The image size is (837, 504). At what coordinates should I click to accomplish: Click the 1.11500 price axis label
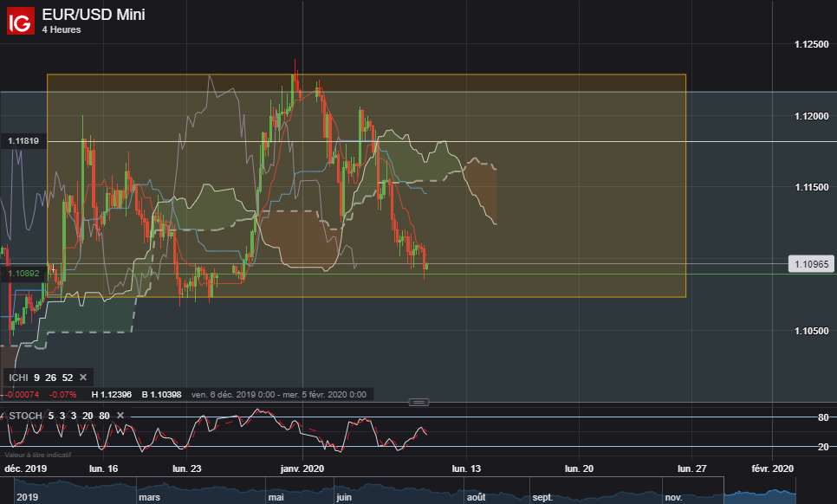(x=811, y=187)
